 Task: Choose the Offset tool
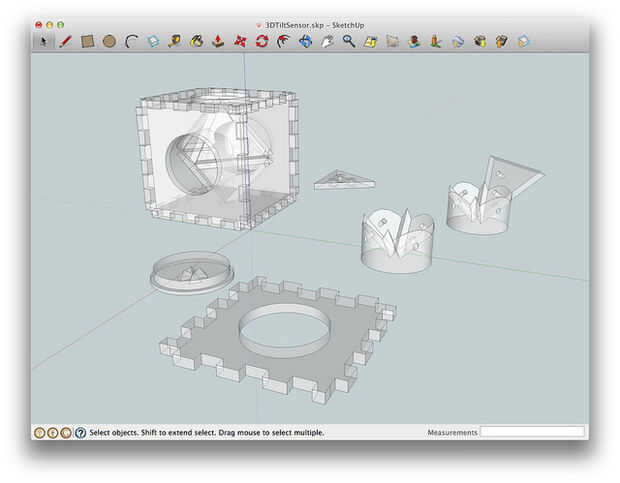(x=284, y=41)
